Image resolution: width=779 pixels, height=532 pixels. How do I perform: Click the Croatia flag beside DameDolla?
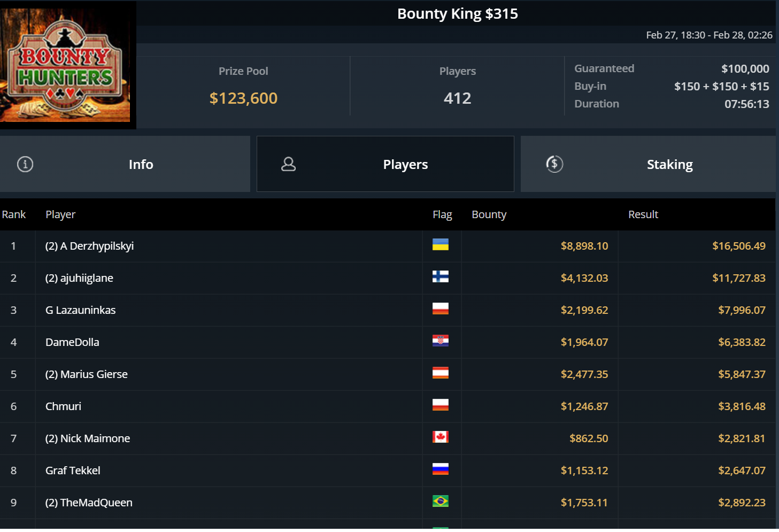(440, 341)
